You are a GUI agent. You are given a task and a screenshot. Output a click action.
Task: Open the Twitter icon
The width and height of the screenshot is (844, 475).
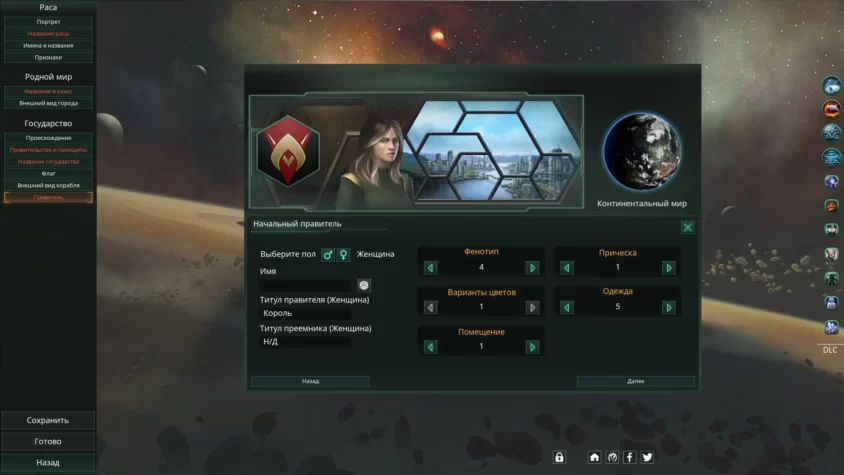[x=648, y=457]
